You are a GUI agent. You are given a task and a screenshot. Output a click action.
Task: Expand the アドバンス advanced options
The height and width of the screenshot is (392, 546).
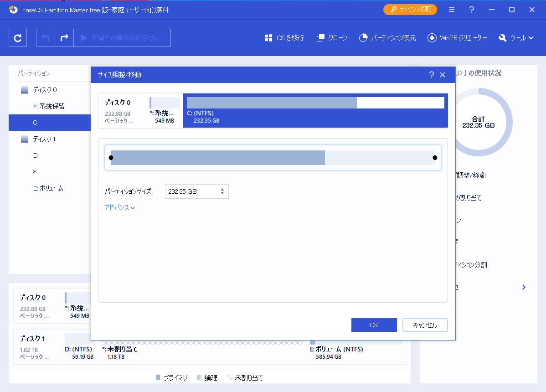point(119,207)
